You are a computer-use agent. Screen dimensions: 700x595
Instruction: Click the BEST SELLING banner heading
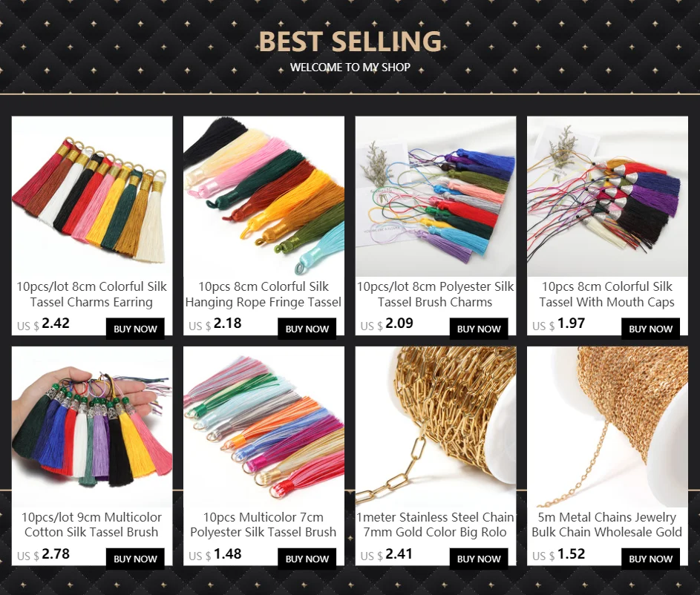(x=350, y=41)
